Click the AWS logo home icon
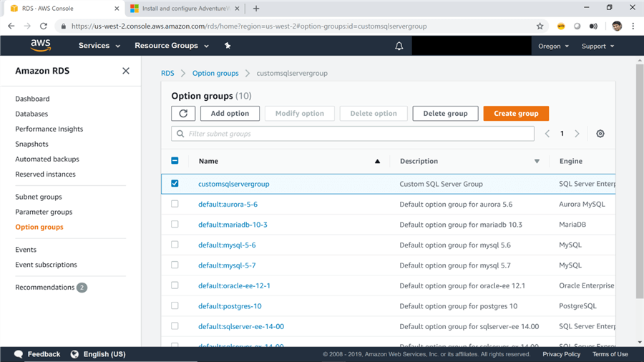This screenshot has width=644, height=362. pos(41,45)
